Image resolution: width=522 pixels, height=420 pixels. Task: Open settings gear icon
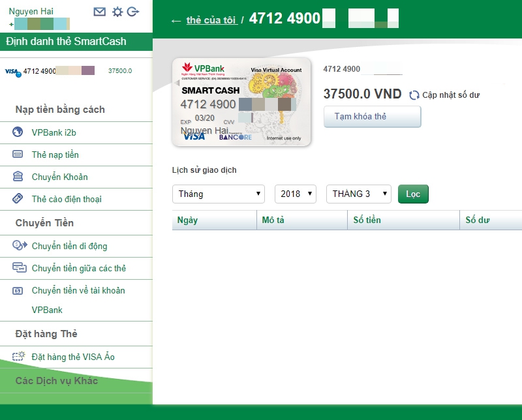tap(117, 12)
